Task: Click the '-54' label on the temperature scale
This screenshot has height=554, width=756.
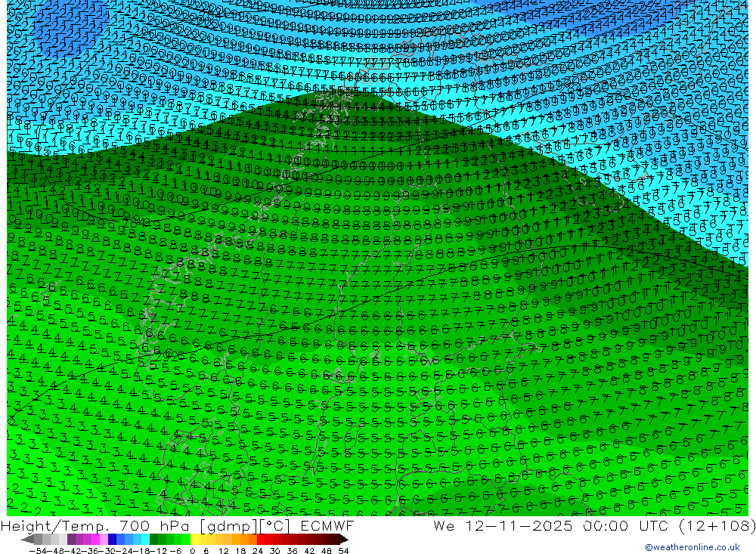Action: click(x=38, y=551)
